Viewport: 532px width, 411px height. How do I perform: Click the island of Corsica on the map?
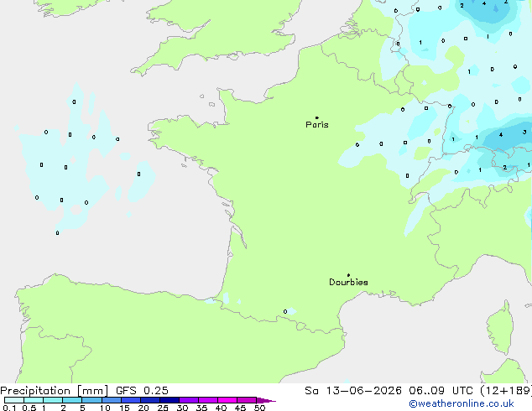[500, 328]
